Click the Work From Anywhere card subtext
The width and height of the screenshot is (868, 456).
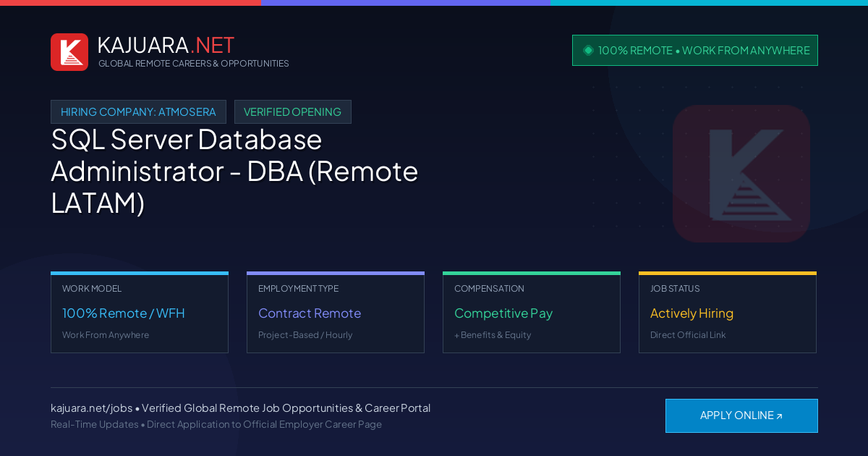[106, 335]
